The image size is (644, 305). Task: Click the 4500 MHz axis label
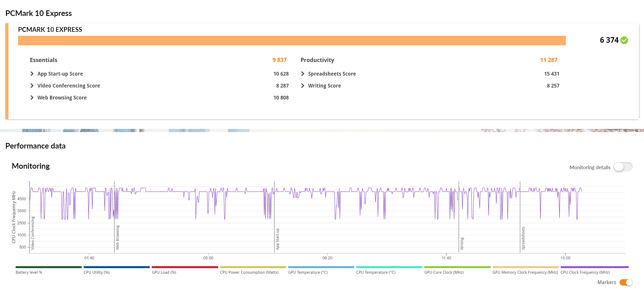22,199
